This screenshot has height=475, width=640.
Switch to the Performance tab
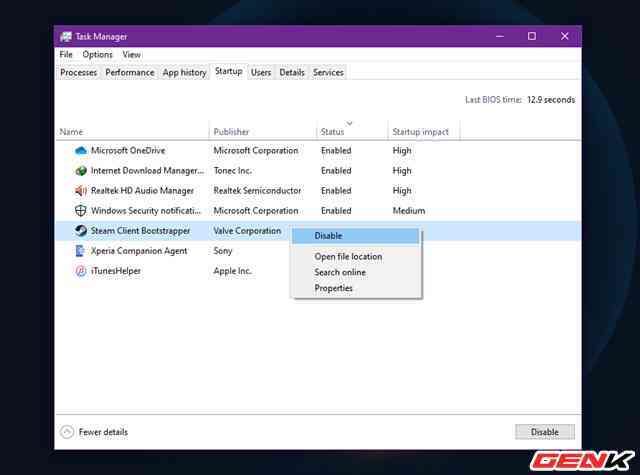130,73
